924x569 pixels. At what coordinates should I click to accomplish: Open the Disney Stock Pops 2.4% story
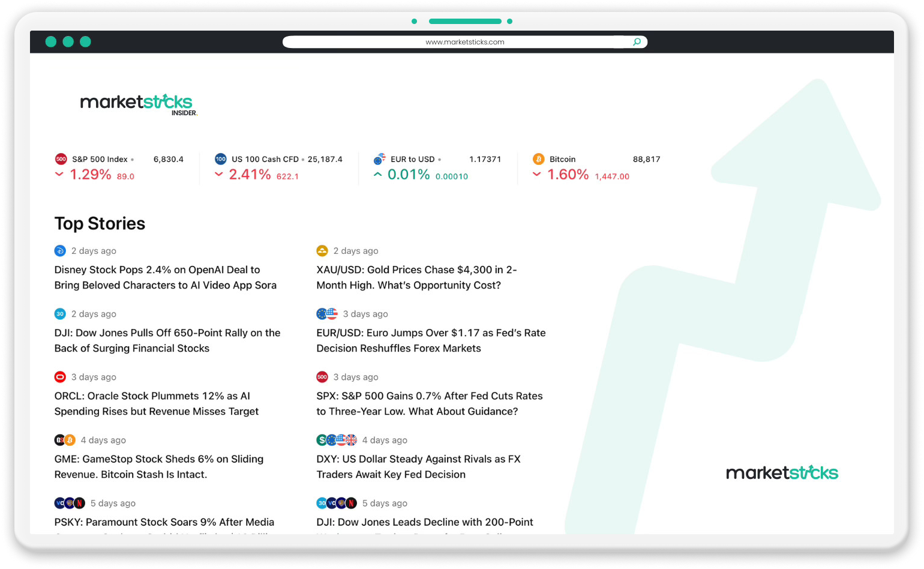166,277
